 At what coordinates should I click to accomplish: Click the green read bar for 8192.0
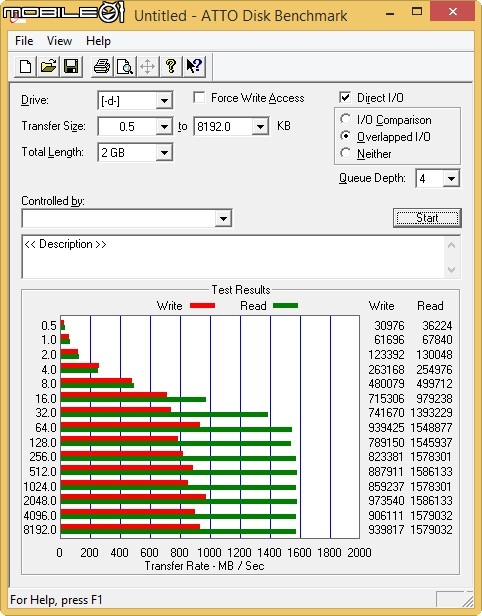[x=178, y=532]
